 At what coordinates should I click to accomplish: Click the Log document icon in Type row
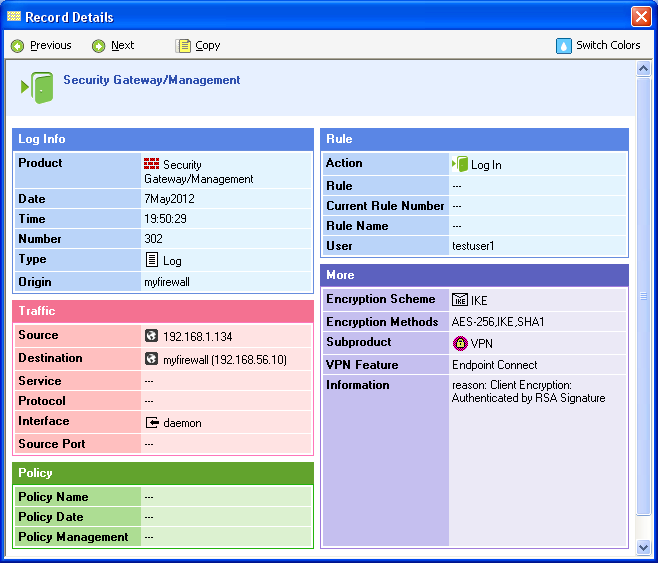coord(152,260)
